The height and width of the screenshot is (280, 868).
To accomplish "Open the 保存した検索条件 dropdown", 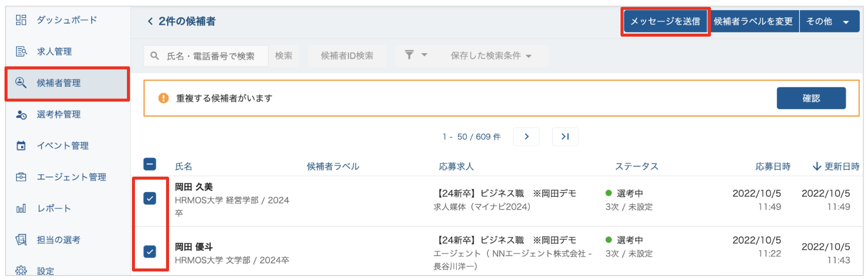I will pyautogui.click(x=491, y=56).
